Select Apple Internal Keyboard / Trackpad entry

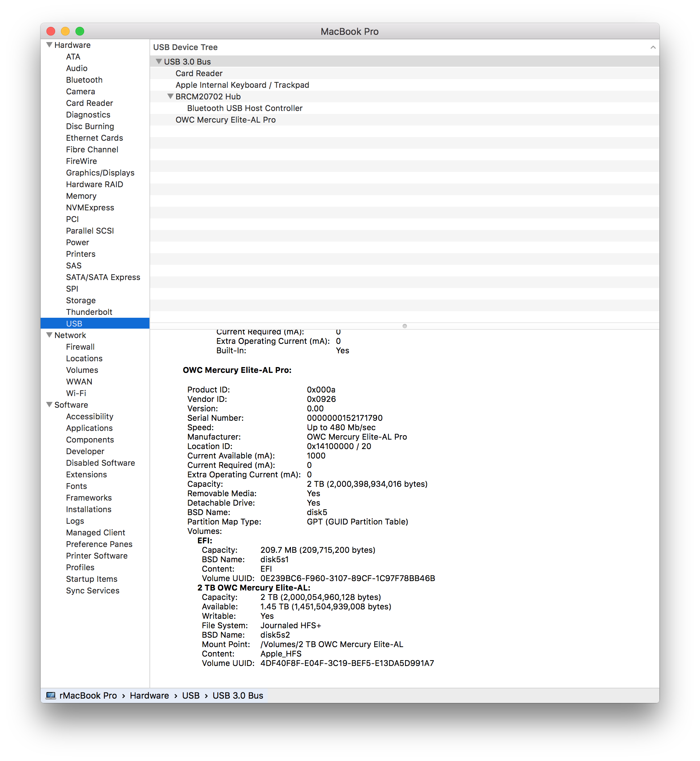(242, 85)
